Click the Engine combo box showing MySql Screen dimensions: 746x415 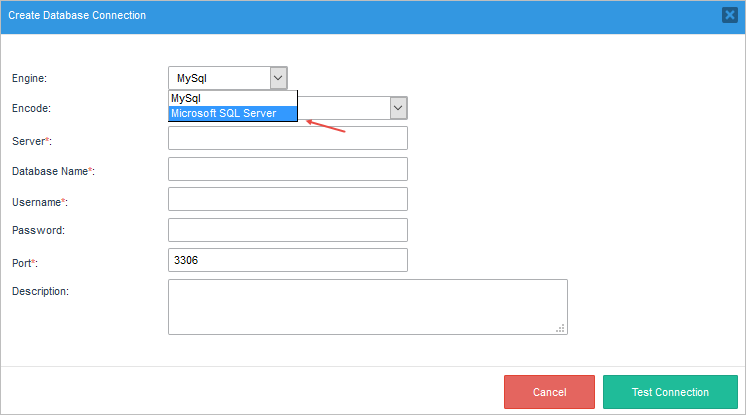[219, 78]
